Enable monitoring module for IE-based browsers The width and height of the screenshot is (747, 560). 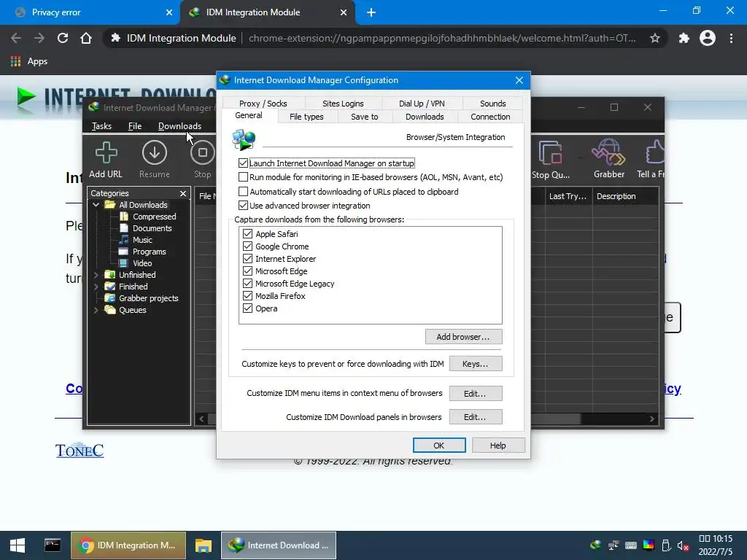[x=243, y=177]
